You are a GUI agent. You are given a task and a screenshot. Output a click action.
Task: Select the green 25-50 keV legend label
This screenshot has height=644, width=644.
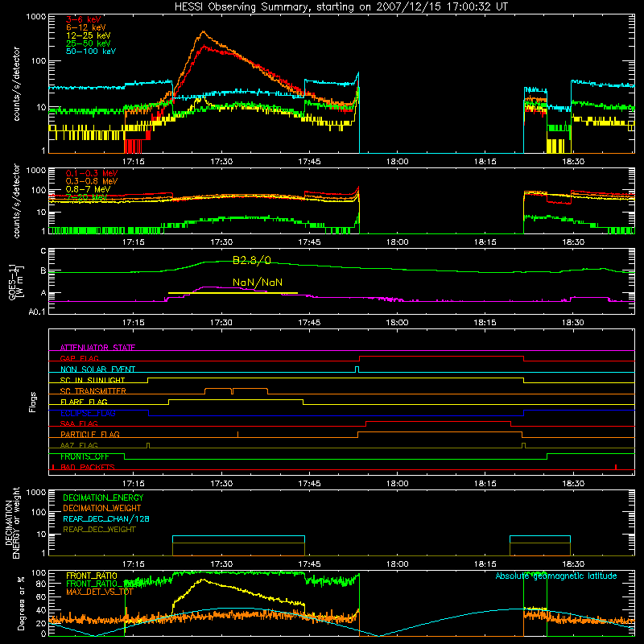coord(88,43)
